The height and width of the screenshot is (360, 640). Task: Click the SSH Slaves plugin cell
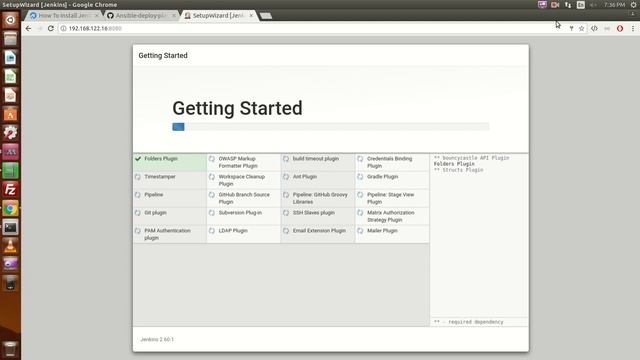pos(318,216)
